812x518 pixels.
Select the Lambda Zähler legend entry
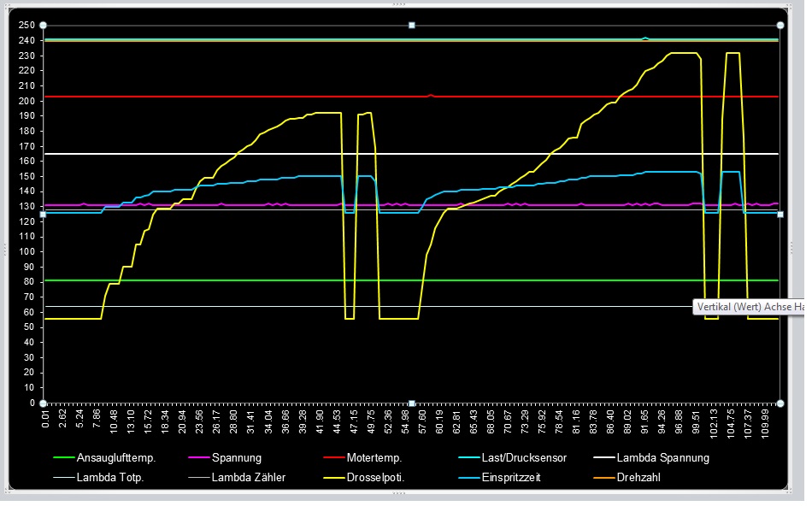tap(249, 477)
